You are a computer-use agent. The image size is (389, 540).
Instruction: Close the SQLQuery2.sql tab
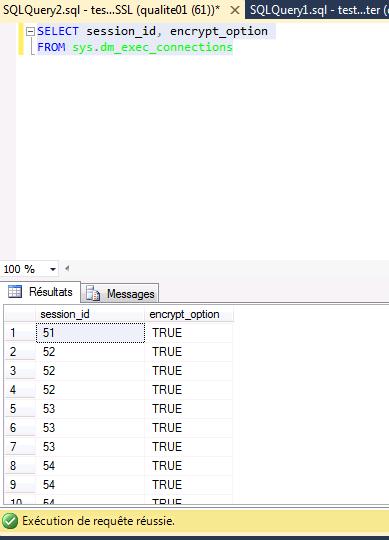(x=235, y=11)
